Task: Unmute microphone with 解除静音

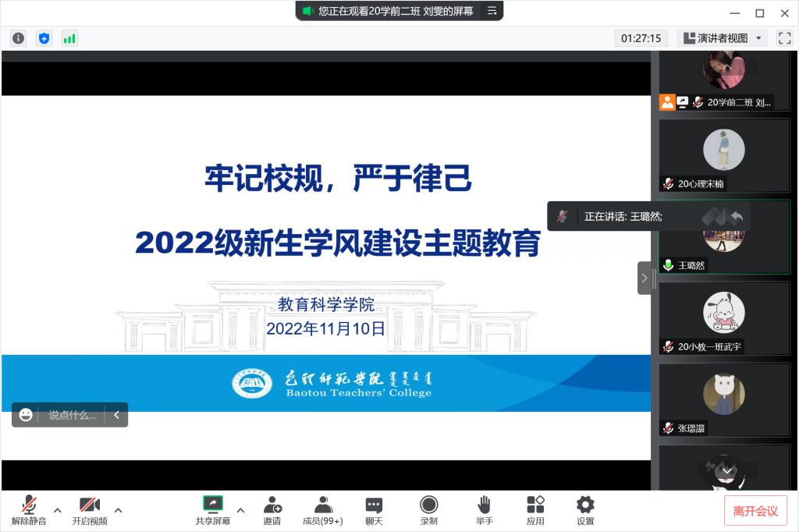Action: (29, 510)
